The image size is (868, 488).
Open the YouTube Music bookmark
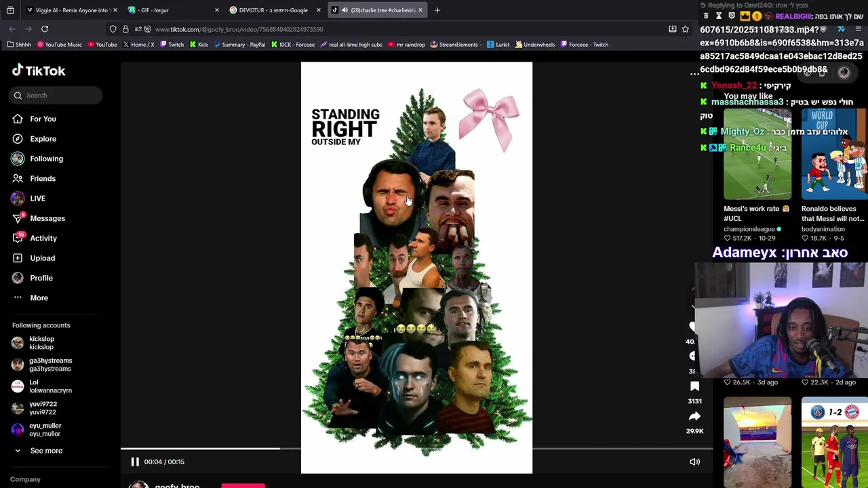pos(59,45)
